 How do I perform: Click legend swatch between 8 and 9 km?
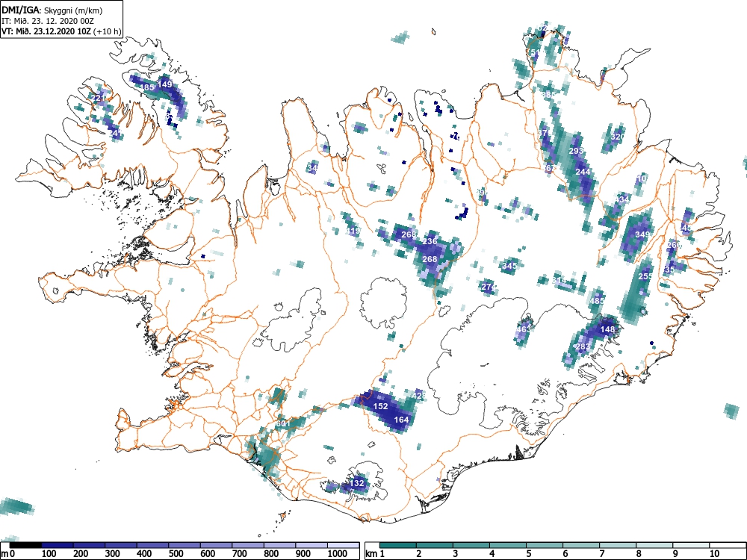654,545
